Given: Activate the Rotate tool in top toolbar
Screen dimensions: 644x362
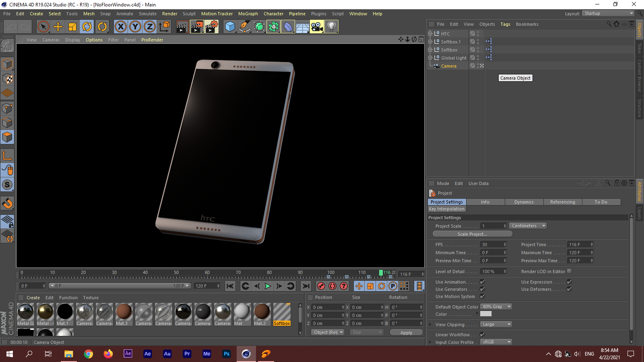Looking at the screenshot, I should point(87,27).
